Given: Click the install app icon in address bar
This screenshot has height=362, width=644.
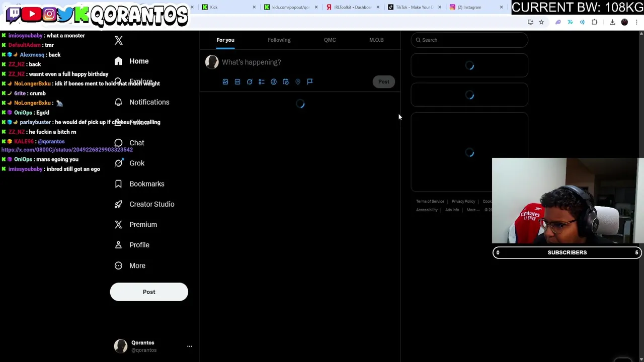Looking at the screenshot, I should 530,22.
